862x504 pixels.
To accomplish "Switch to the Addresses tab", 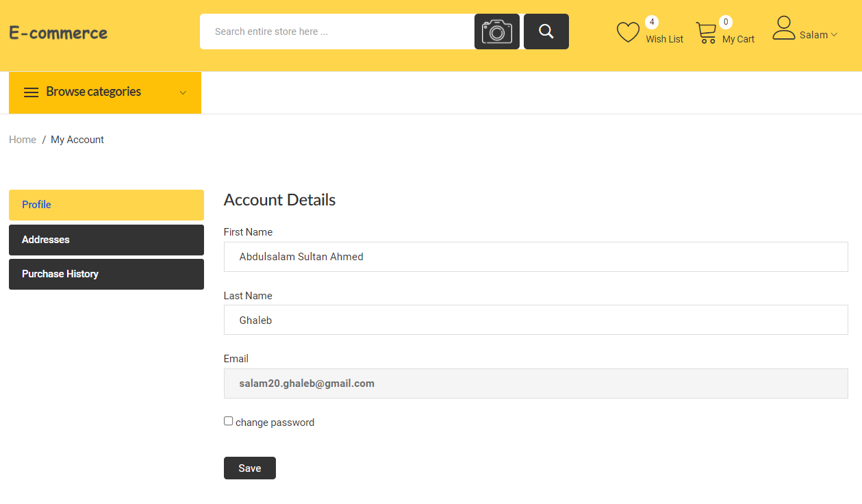I will coord(106,240).
